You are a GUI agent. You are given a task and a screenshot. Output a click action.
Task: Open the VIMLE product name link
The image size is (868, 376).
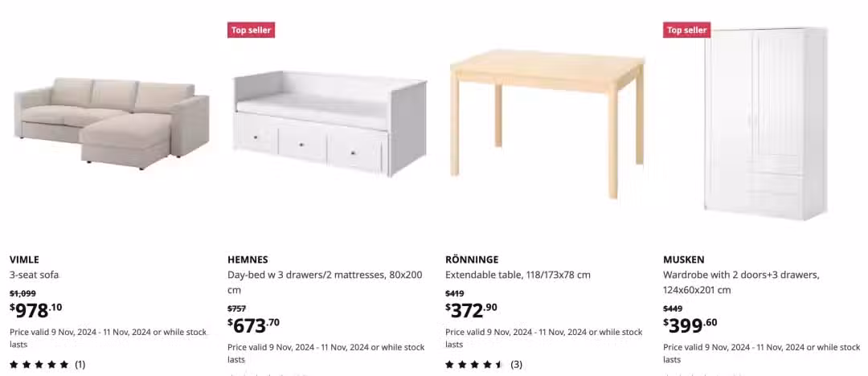pos(24,260)
